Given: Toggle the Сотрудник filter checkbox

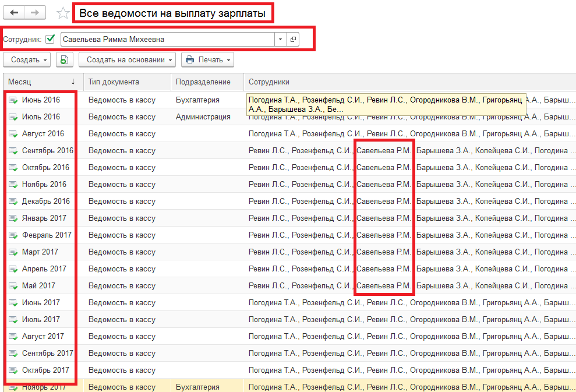Looking at the screenshot, I should (50, 39).
